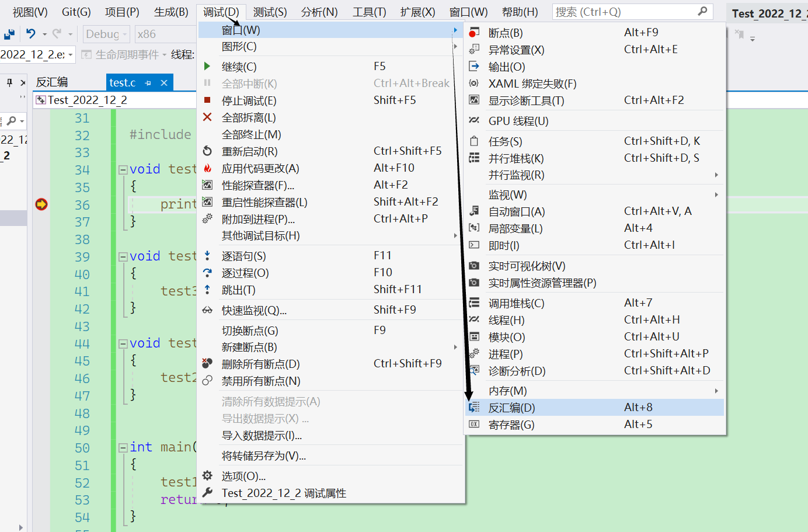This screenshot has width=808, height=532.
Task: Open the Git(G) menu
Action: pos(76,12)
